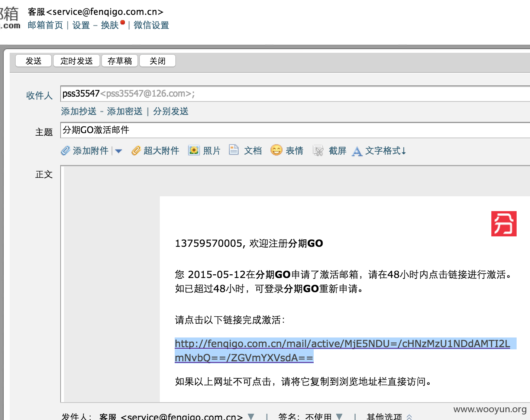Click the 截屏 text label
The height and width of the screenshot is (420, 530).
pyautogui.click(x=337, y=151)
